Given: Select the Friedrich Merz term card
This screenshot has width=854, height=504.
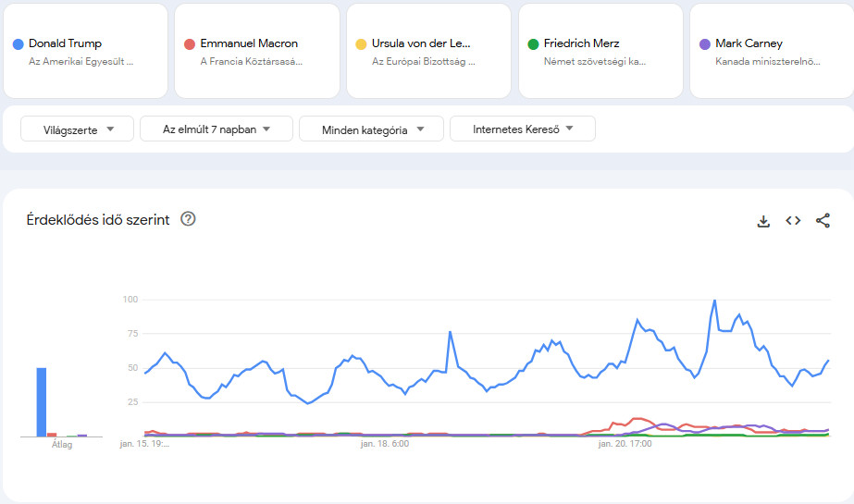Looking at the screenshot, I should coord(600,51).
